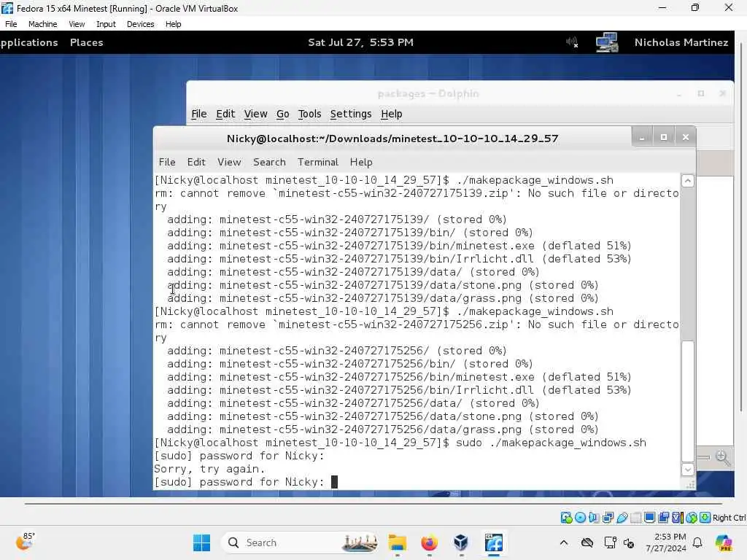Open the terminal Edit menu

196,162
